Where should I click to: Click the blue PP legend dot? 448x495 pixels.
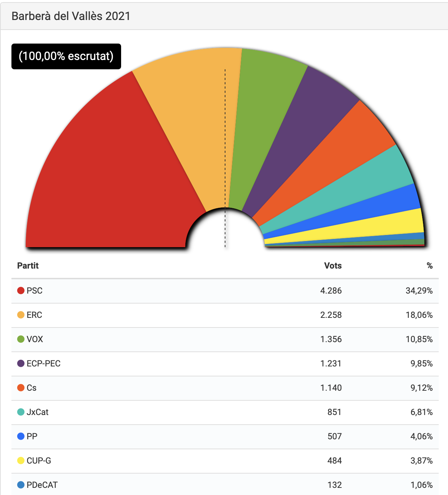click(21, 436)
